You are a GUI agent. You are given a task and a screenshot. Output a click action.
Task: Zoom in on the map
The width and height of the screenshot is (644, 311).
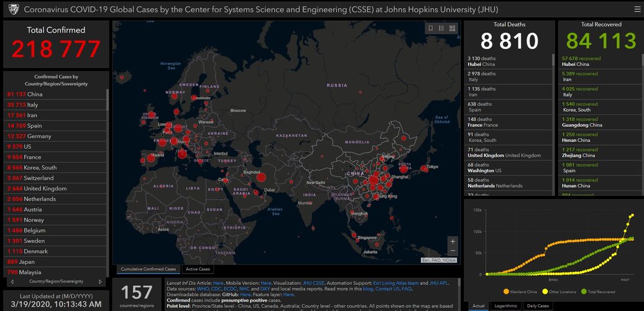453,241
